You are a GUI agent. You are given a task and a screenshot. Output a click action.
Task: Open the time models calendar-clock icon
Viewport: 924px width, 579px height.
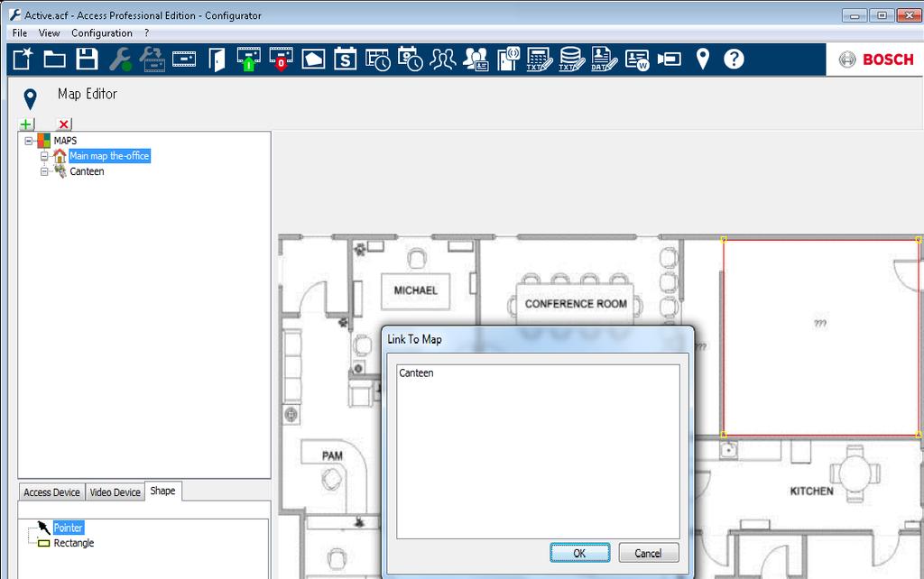[411, 60]
